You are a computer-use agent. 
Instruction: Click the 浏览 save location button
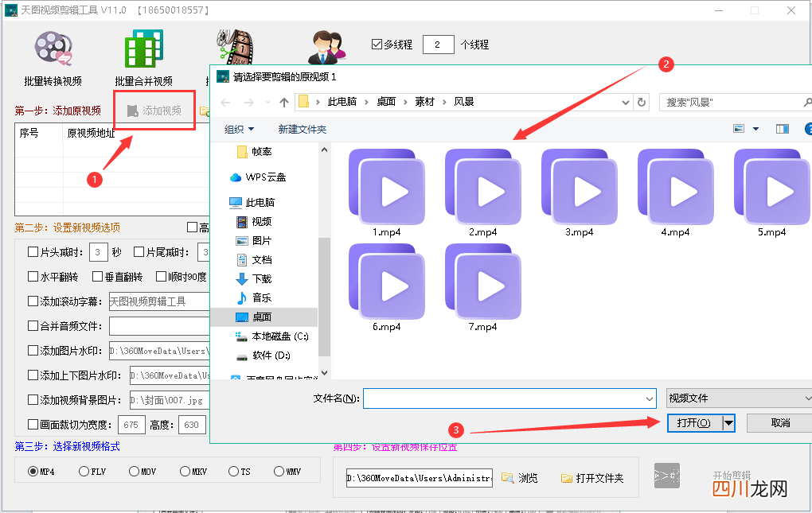(x=520, y=478)
